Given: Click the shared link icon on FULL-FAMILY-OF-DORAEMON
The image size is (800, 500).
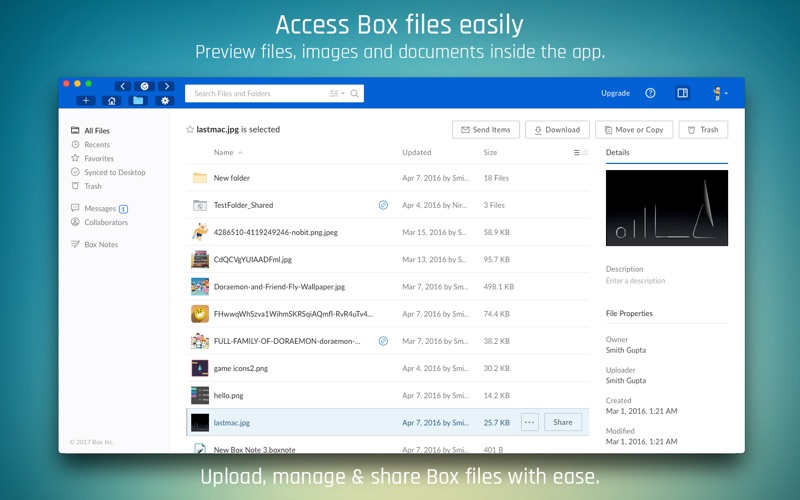Looking at the screenshot, I should point(383,341).
